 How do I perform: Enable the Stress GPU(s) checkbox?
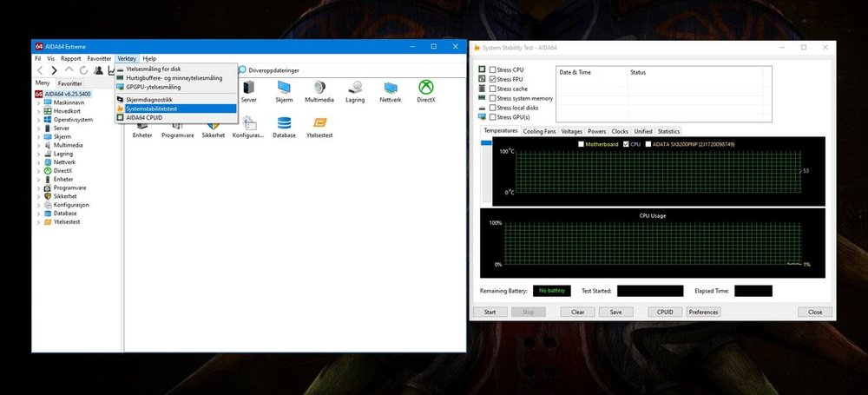(493, 117)
